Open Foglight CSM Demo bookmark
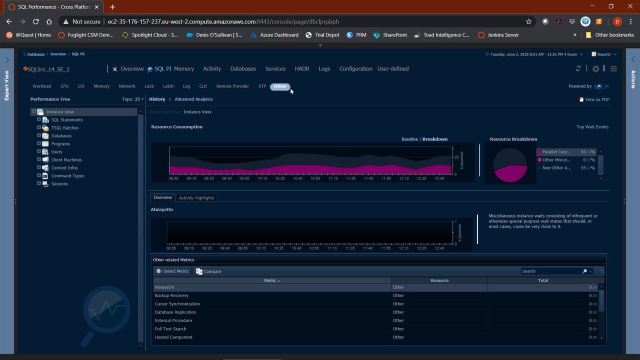The image size is (640, 360). (86, 35)
